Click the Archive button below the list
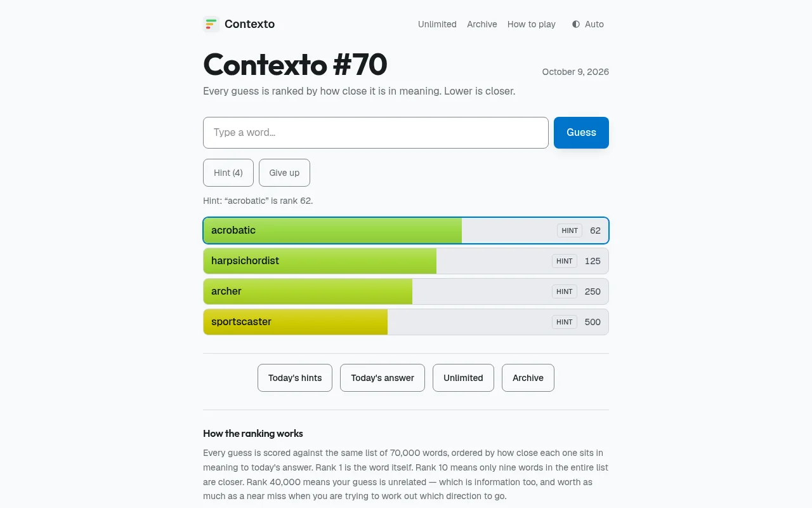 click(528, 378)
